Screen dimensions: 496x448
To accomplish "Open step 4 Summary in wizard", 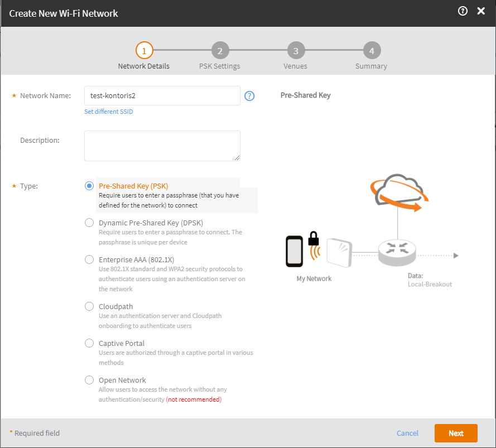I will [x=372, y=51].
